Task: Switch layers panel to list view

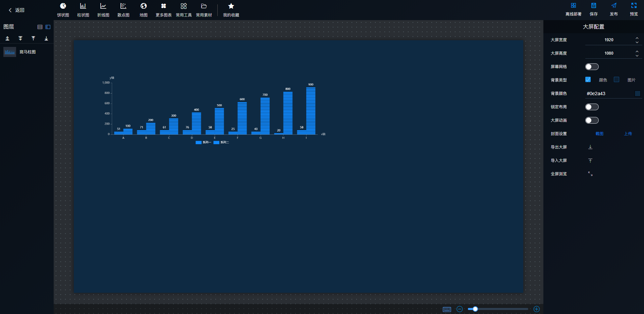Action: pyautogui.click(x=40, y=27)
